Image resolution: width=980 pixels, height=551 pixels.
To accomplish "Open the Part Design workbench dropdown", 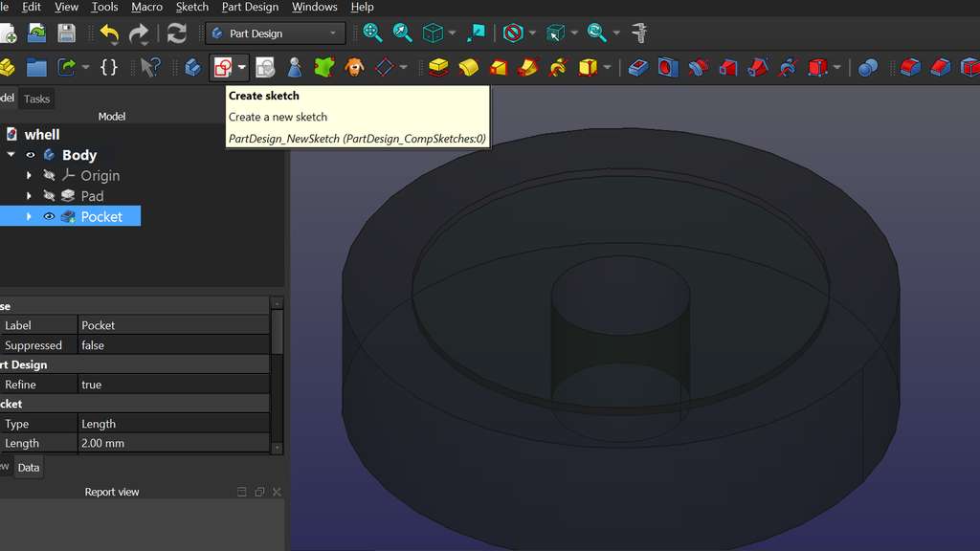I will 276,33.
